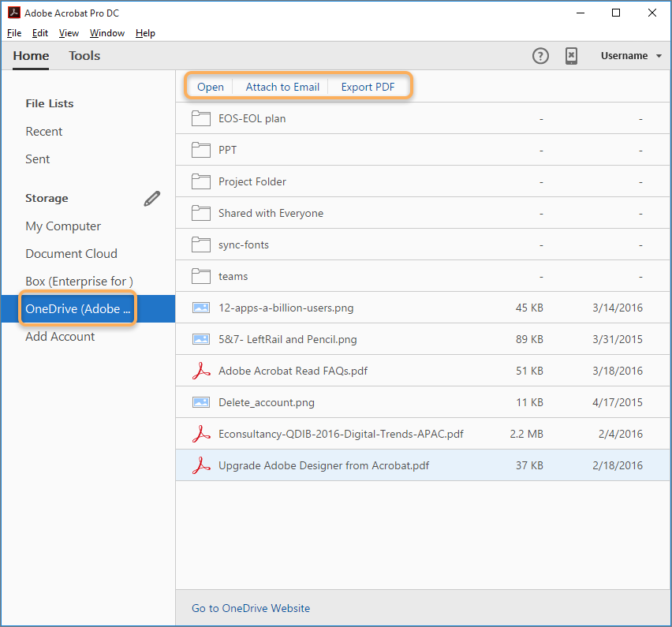Open the Username account dropdown
This screenshot has width=672, height=627.
(631, 56)
